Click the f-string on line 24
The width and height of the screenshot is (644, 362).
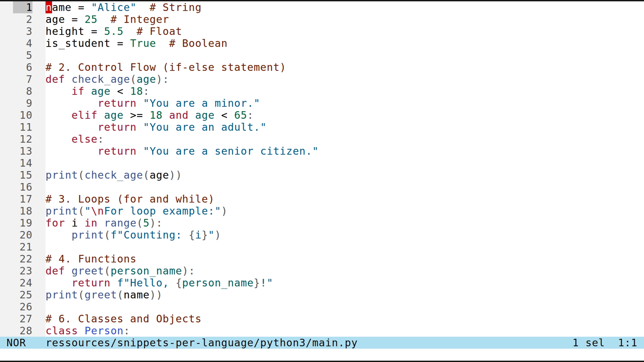pos(195,283)
